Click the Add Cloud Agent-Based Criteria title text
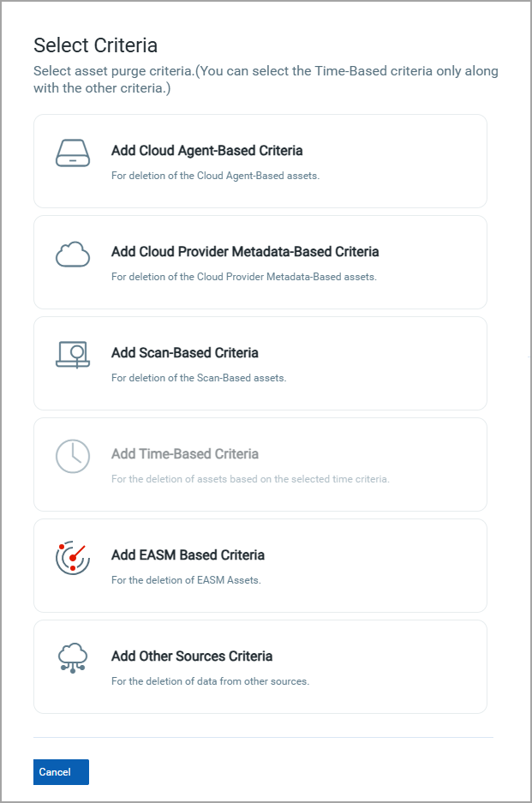Screen dimensions: 532x803 point(206,149)
